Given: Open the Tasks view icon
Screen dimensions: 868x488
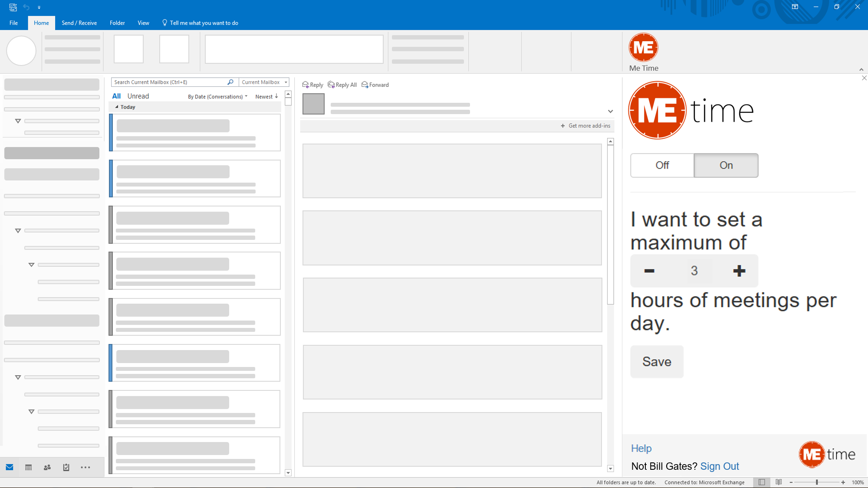Looking at the screenshot, I should tap(66, 467).
